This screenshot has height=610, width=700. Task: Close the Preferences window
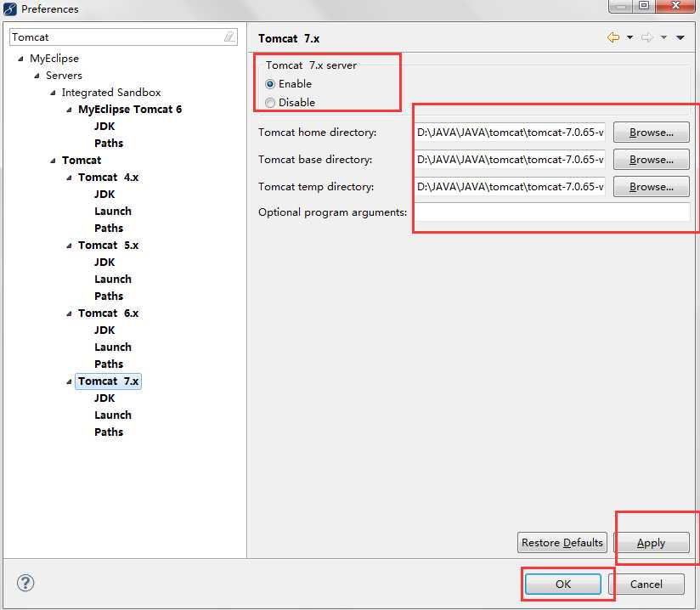(675, 6)
